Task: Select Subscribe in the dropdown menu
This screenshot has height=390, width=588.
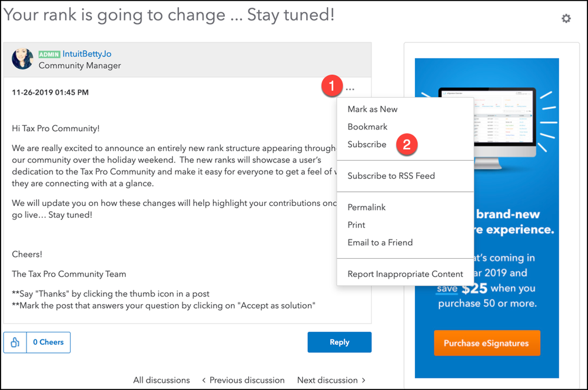Action: pos(367,144)
